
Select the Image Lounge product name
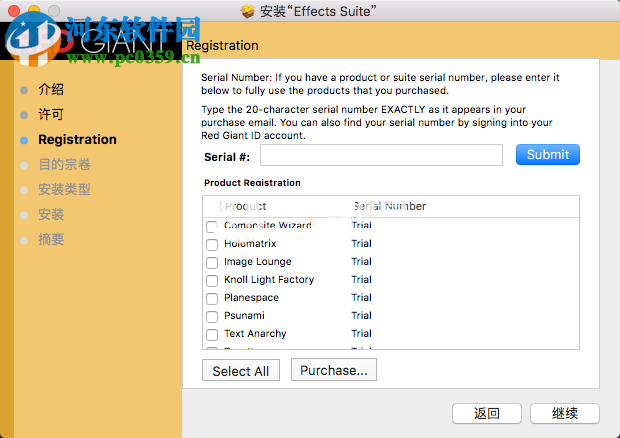[258, 262]
